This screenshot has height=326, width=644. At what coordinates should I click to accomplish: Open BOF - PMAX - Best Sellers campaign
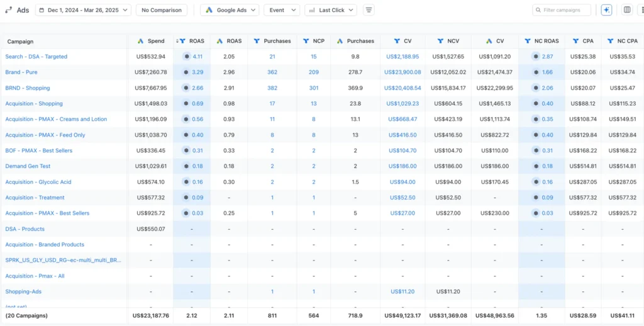38,150
